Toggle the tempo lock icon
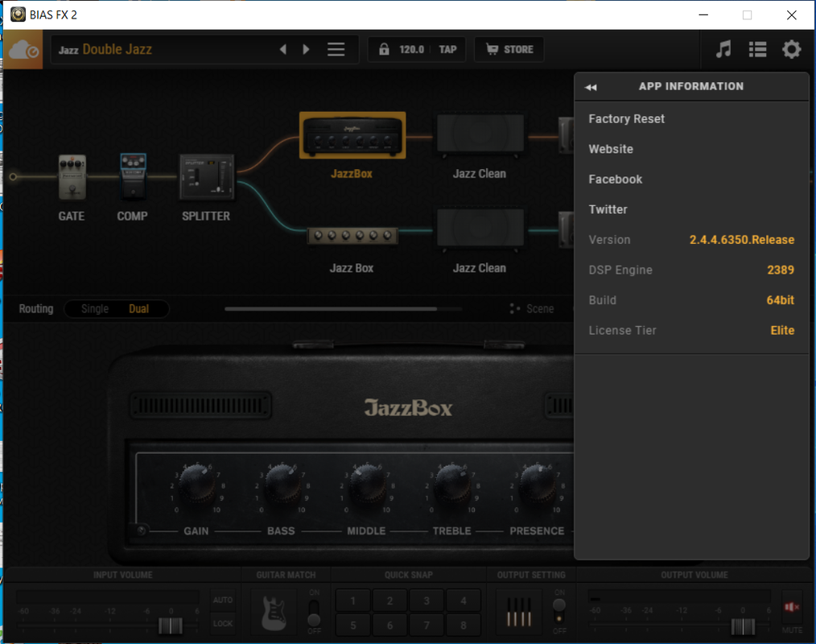816x644 pixels. [x=384, y=49]
